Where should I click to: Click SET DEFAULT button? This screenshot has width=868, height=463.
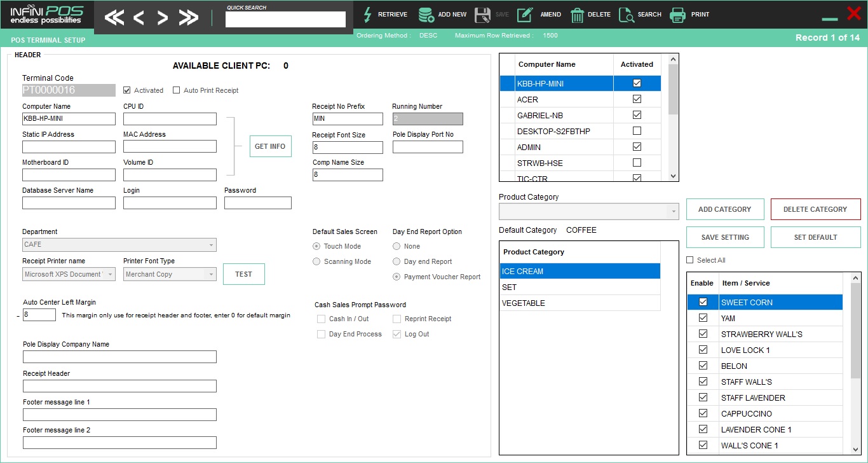[815, 237]
